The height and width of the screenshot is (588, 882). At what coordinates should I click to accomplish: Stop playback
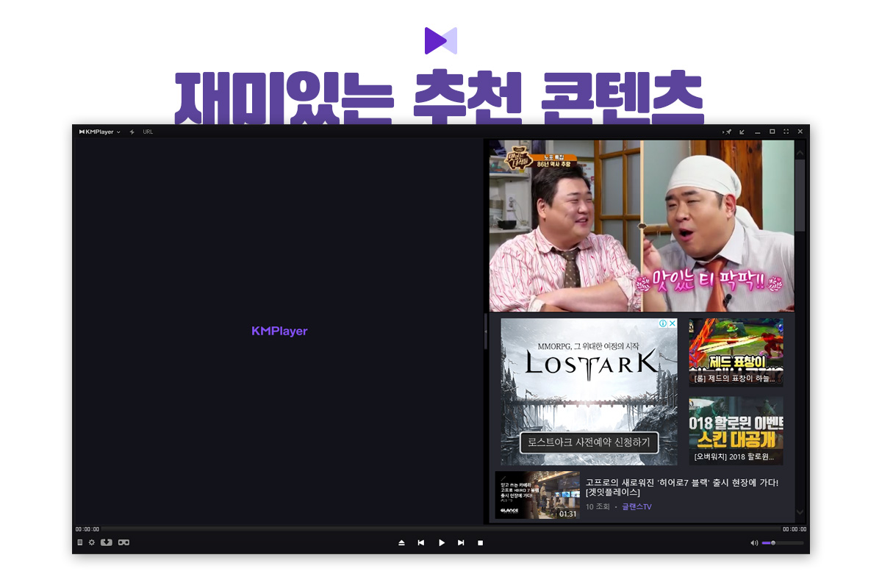[x=481, y=542]
